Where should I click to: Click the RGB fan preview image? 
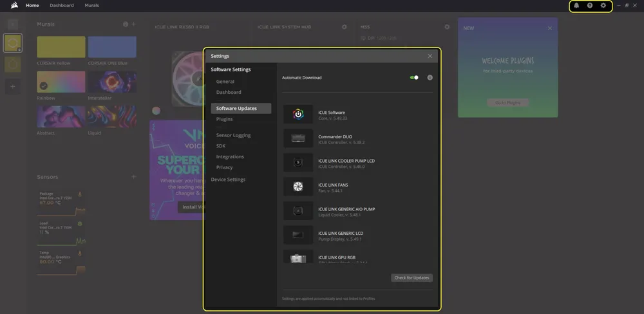(187, 78)
